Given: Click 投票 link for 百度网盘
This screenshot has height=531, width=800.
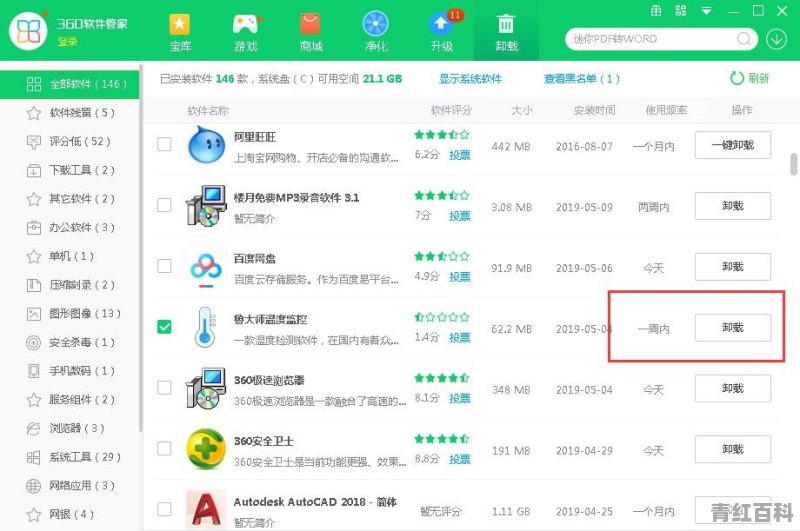Looking at the screenshot, I should tap(459, 276).
